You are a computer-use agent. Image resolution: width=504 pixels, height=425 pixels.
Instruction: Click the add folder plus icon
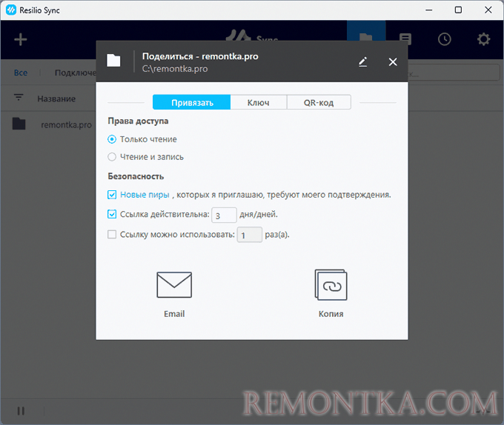[21, 39]
